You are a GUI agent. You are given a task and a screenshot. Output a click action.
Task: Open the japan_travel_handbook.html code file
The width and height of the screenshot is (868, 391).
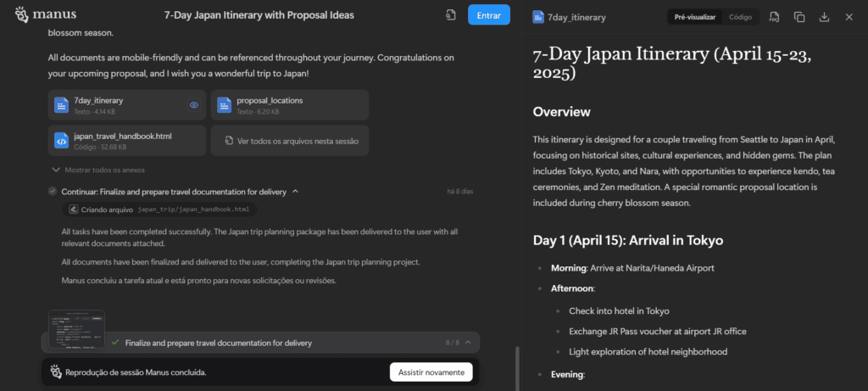click(127, 140)
